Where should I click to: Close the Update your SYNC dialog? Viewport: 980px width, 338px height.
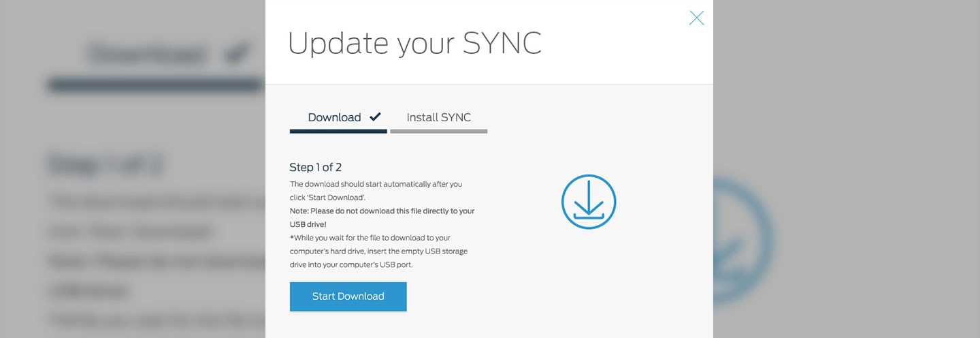696,18
